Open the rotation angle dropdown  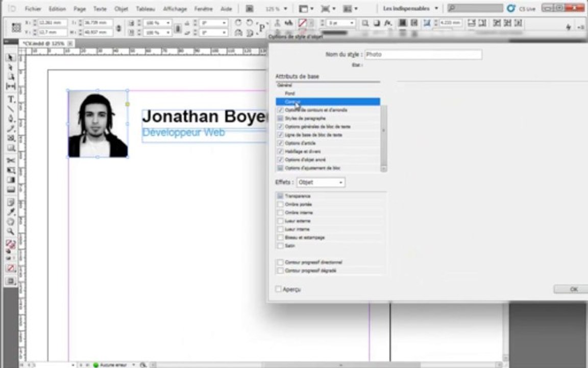pyautogui.click(x=224, y=24)
